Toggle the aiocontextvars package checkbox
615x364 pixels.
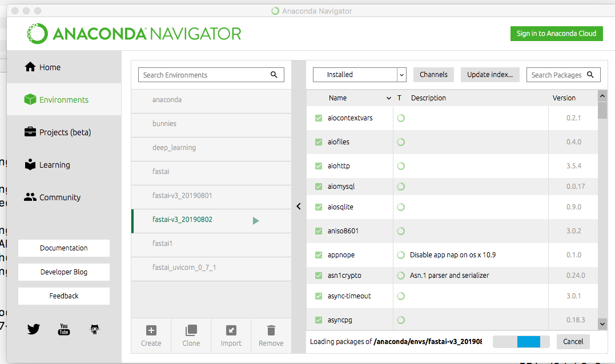point(319,118)
